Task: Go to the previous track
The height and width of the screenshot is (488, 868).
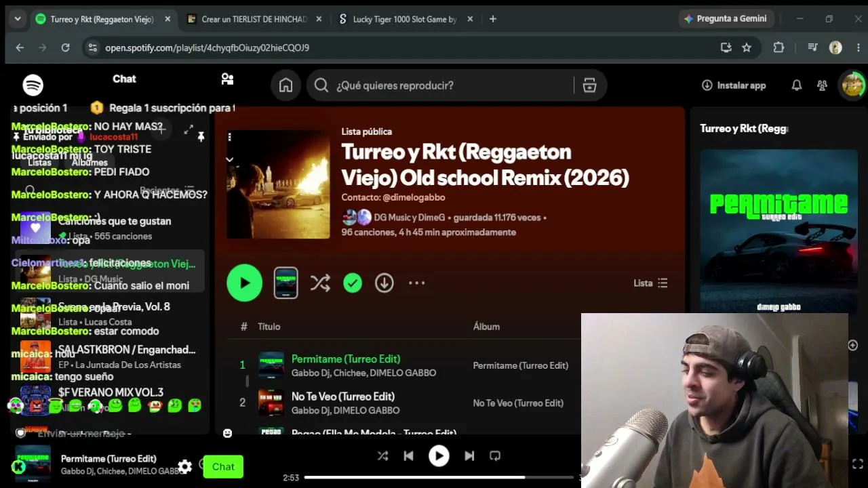Action: click(408, 456)
